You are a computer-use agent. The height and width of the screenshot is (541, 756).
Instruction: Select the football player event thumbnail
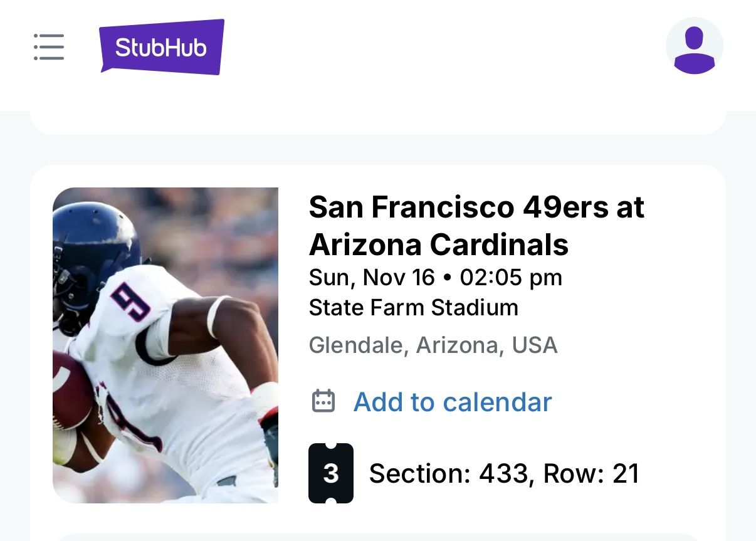coord(165,345)
